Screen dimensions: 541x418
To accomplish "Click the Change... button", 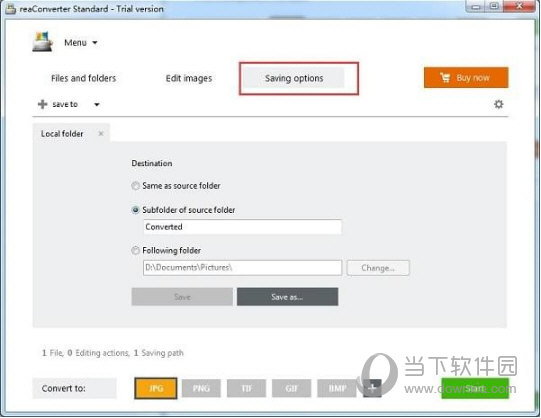I will [x=378, y=268].
